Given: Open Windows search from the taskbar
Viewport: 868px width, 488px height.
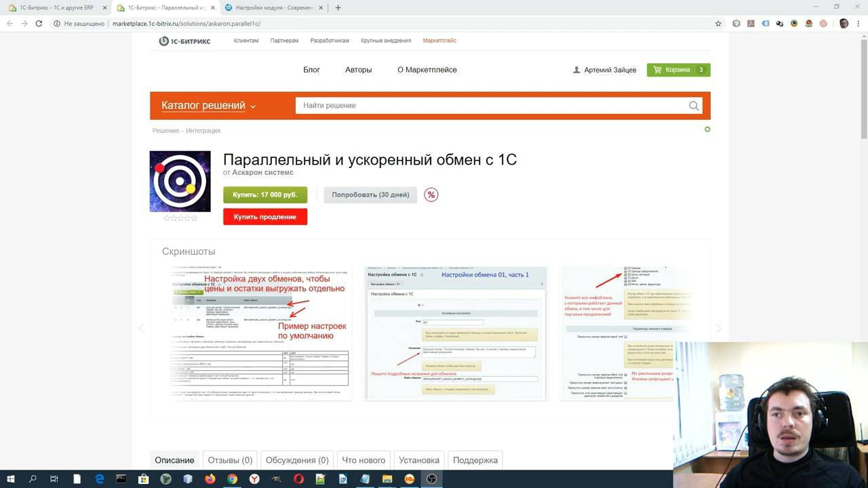Looking at the screenshot, I should pos(33,479).
